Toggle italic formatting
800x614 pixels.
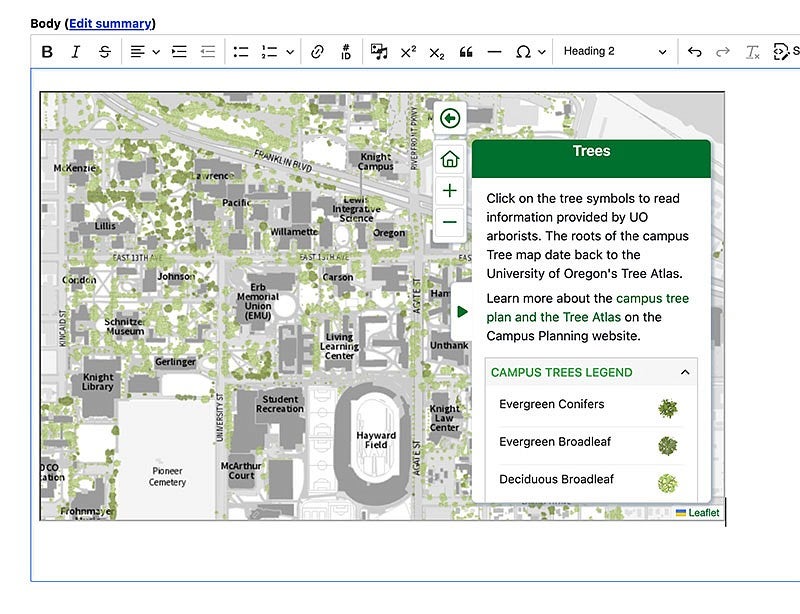click(76, 52)
